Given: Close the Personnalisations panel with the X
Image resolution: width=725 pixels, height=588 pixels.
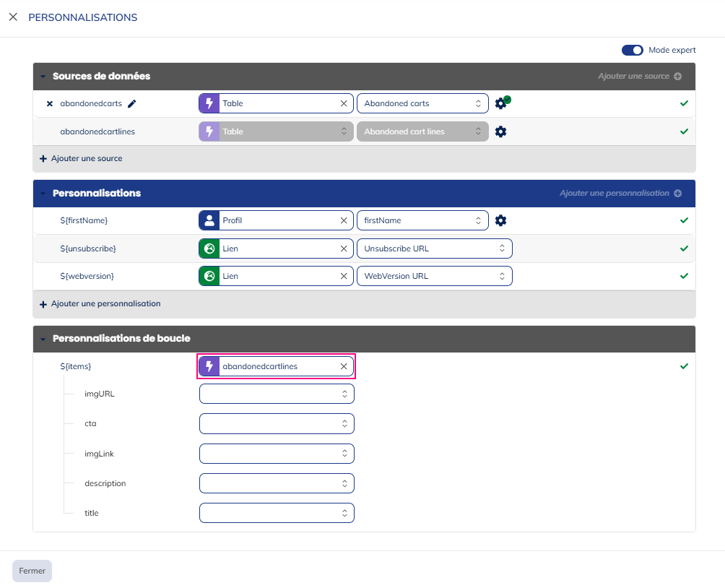Looking at the screenshot, I should point(13,17).
